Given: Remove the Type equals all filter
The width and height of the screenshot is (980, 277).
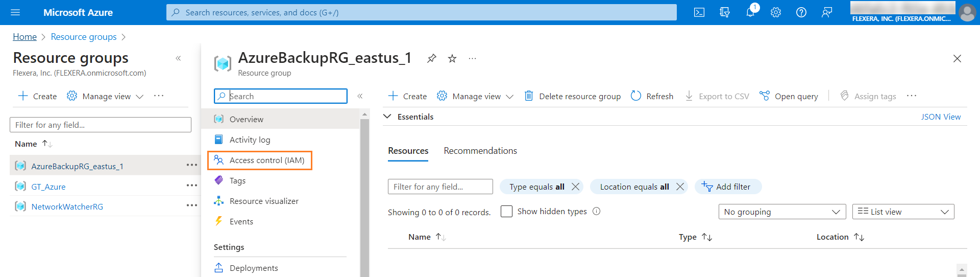Looking at the screenshot, I should [575, 187].
